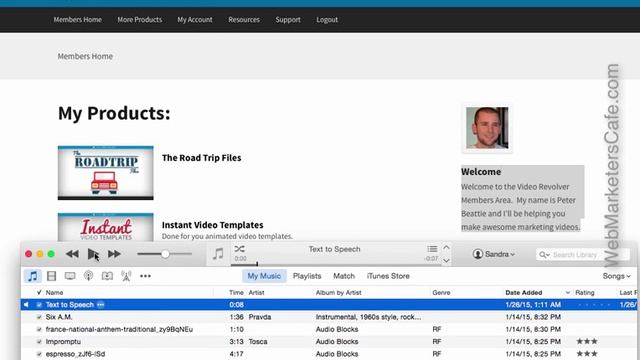This screenshot has width=640, height=360.
Task: Click the iTunes play button
Action: click(93, 254)
